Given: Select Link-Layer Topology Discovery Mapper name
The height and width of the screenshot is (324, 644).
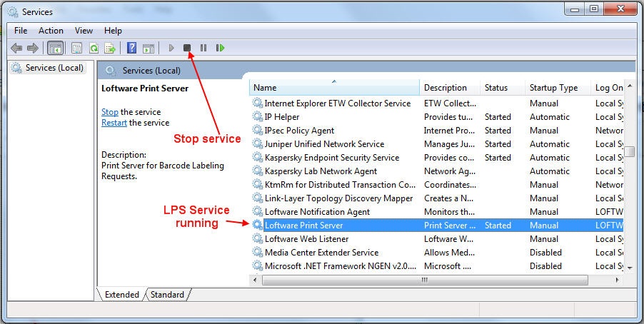Looking at the screenshot, I should (338, 198).
